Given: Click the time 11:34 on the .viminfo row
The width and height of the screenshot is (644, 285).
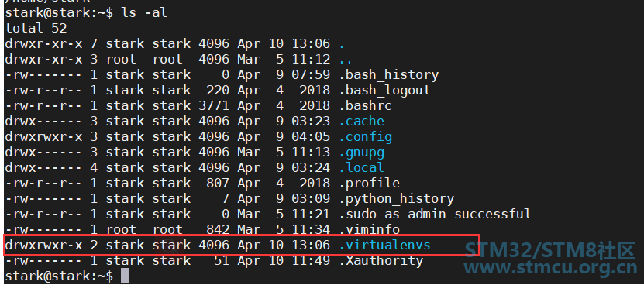Looking at the screenshot, I should (x=312, y=229).
